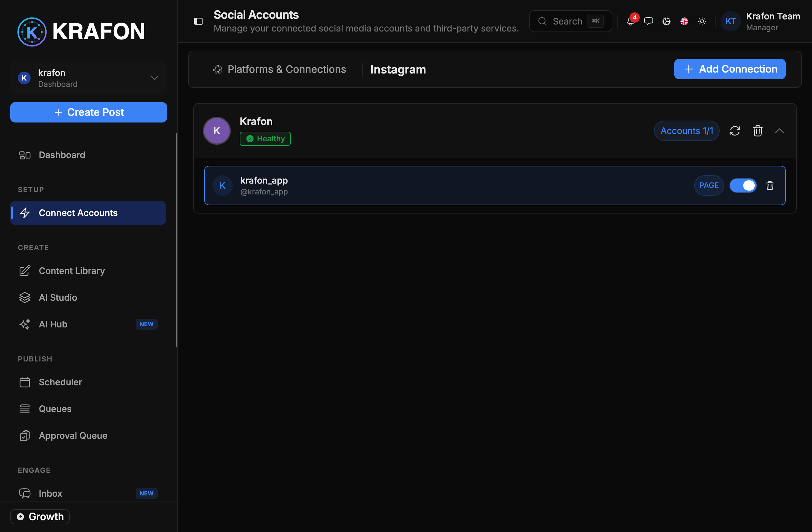Click the Scheduler calendar icon
The width and height of the screenshot is (812, 532).
click(x=25, y=382)
